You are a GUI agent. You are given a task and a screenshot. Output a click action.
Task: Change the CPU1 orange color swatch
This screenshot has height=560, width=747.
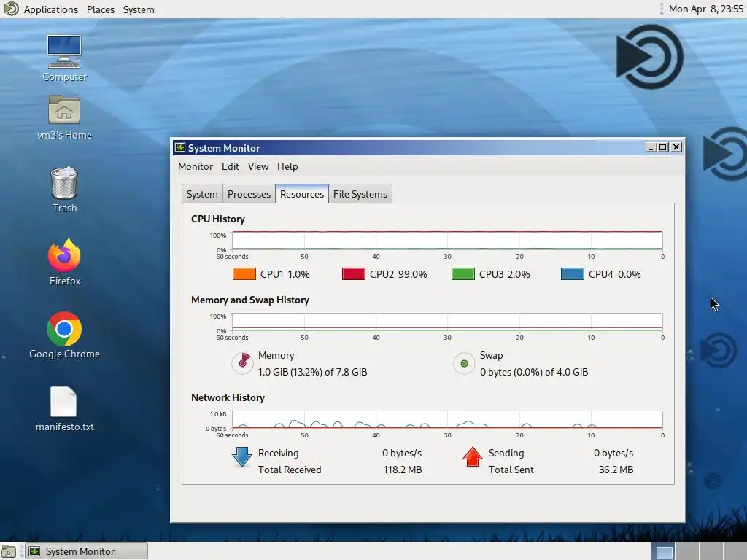point(244,274)
